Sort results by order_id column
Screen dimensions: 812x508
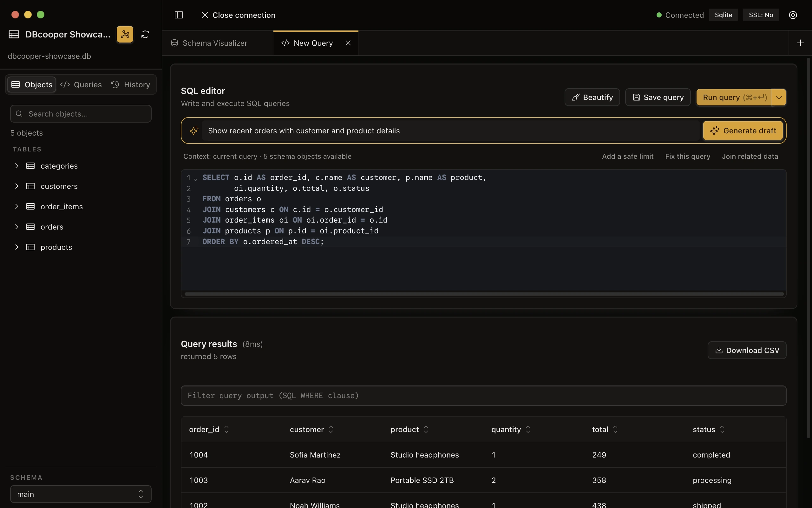click(226, 429)
